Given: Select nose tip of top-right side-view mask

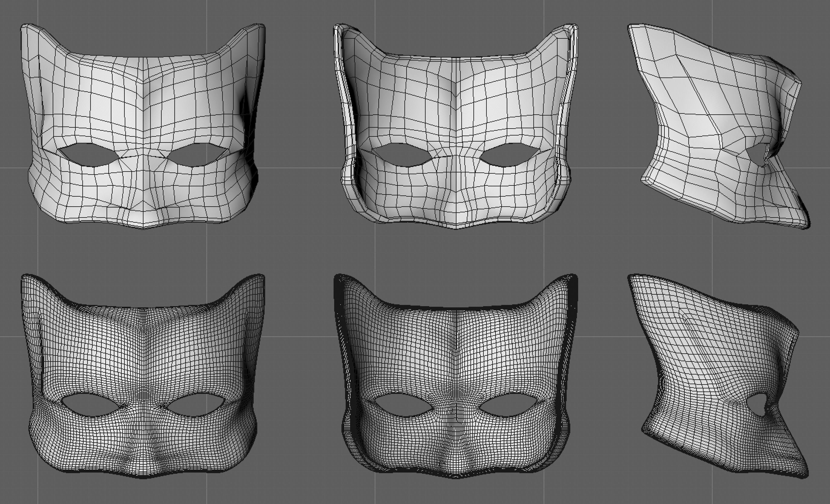Looking at the screenshot, I should coord(807,225).
